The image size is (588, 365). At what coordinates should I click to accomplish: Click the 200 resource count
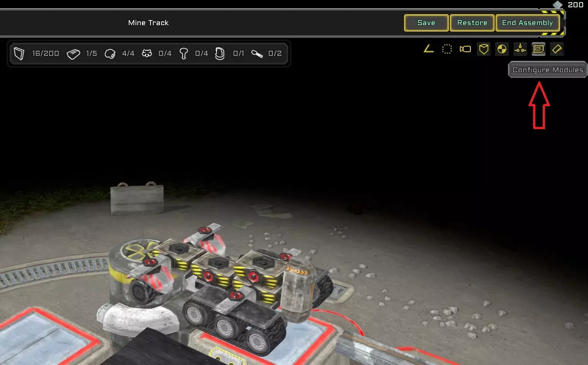click(576, 5)
